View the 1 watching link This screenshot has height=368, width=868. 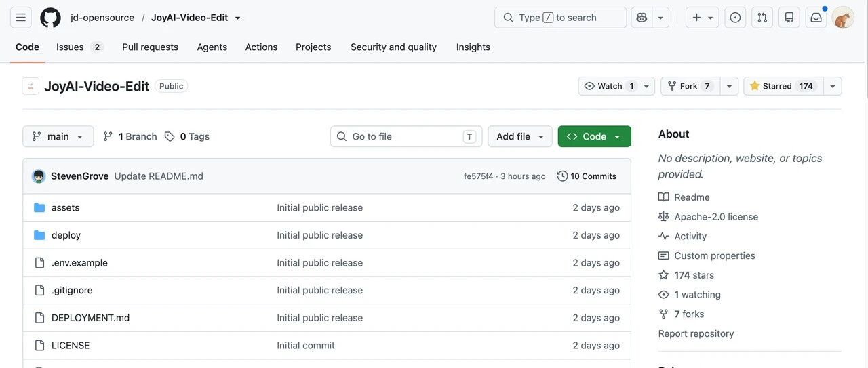690,295
